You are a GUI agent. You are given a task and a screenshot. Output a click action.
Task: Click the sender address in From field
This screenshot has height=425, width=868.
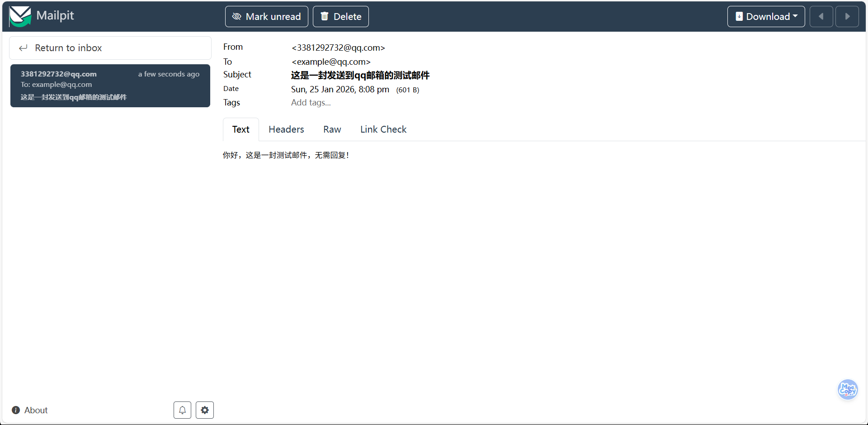[338, 48]
